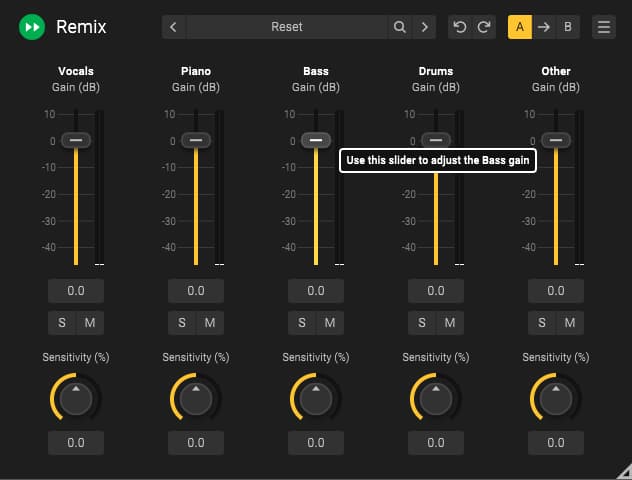Click the Drums column title
Screen dimensions: 632x480
[436, 71]
